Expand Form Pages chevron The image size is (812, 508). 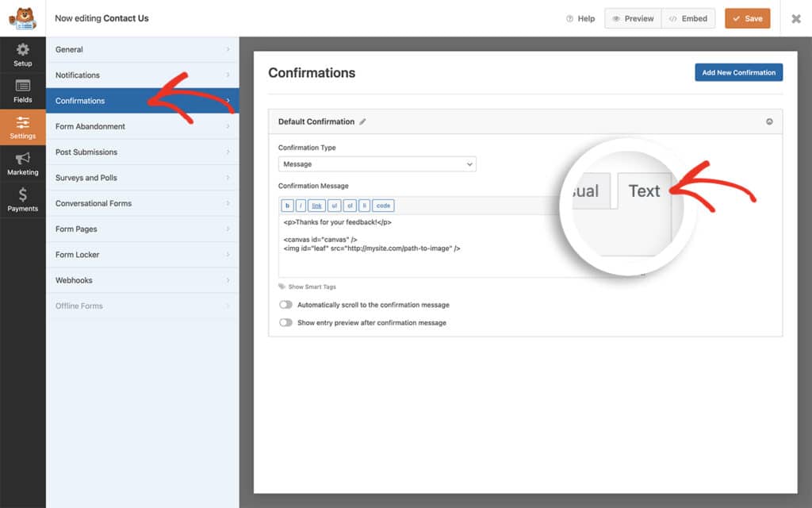coord(228,229)
